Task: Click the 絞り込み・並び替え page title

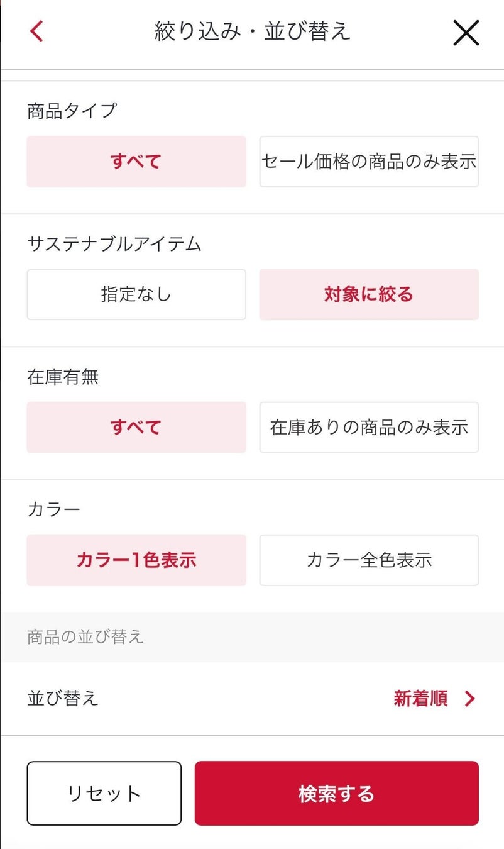Action: [252, 31]
